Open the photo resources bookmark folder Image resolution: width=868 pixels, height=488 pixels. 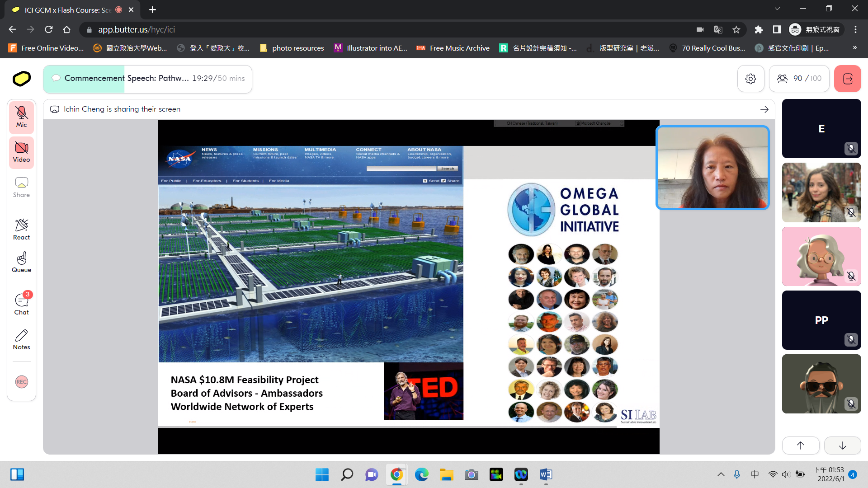(292, 48)
